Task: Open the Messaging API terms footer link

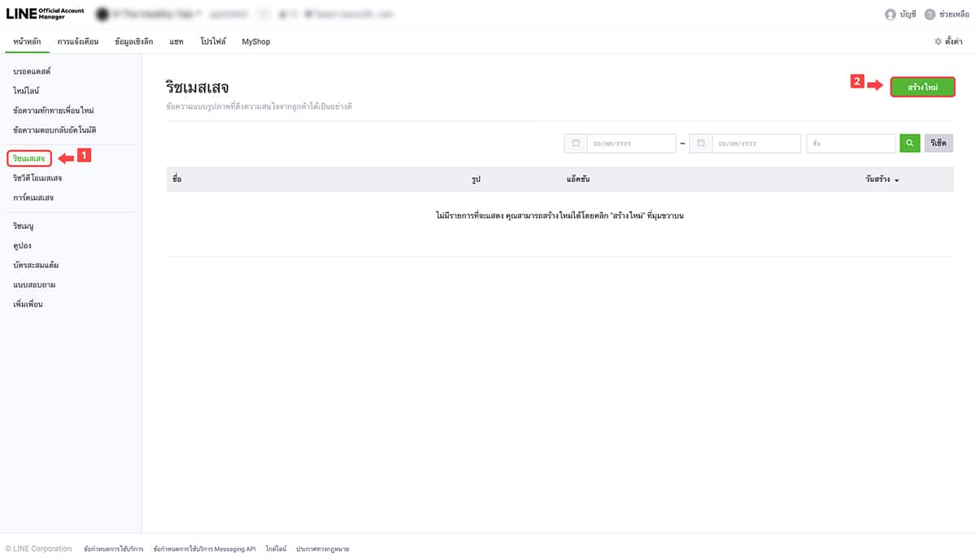Action: click(204, 549)
